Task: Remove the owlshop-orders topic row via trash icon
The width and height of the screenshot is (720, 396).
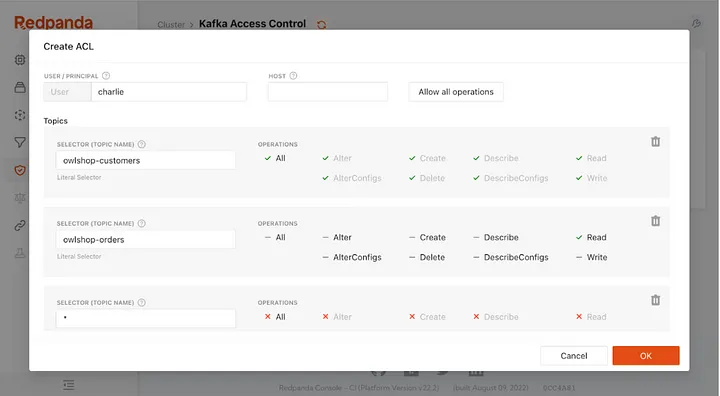Action: [655, 221]
